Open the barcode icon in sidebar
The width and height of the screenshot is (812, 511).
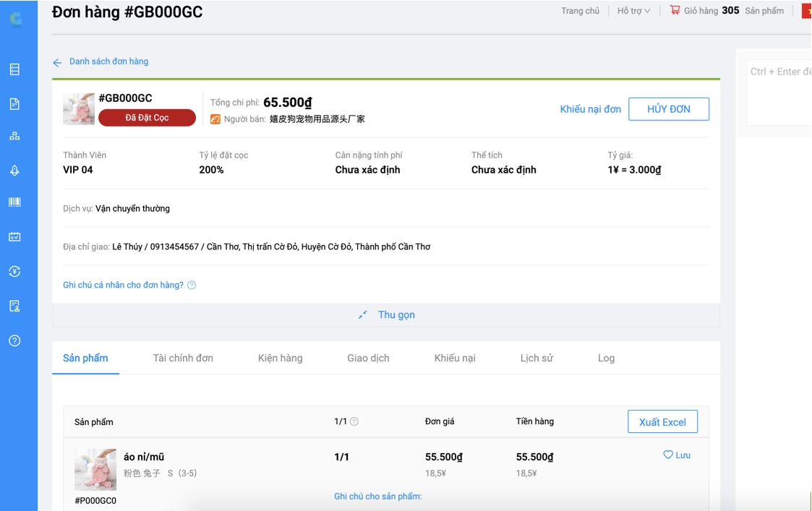(x=14, y=202)
